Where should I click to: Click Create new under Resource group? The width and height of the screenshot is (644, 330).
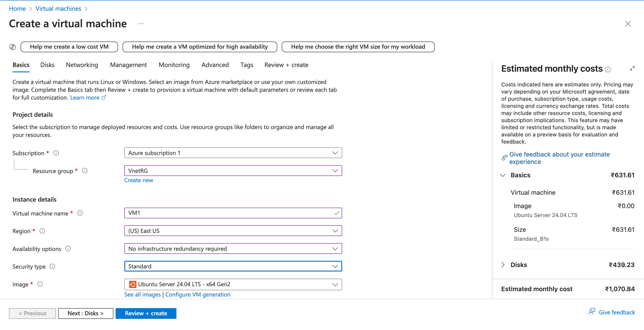pos(138,180)
